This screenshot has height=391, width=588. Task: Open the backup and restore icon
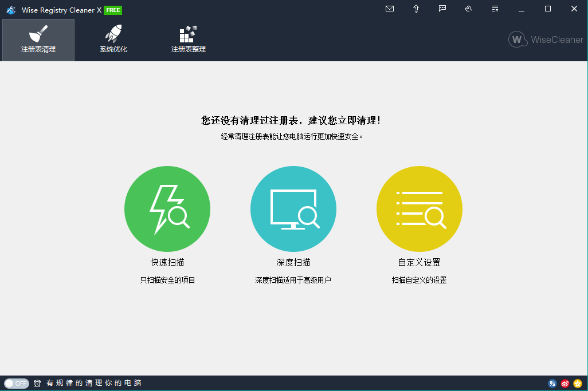(469, 9)
